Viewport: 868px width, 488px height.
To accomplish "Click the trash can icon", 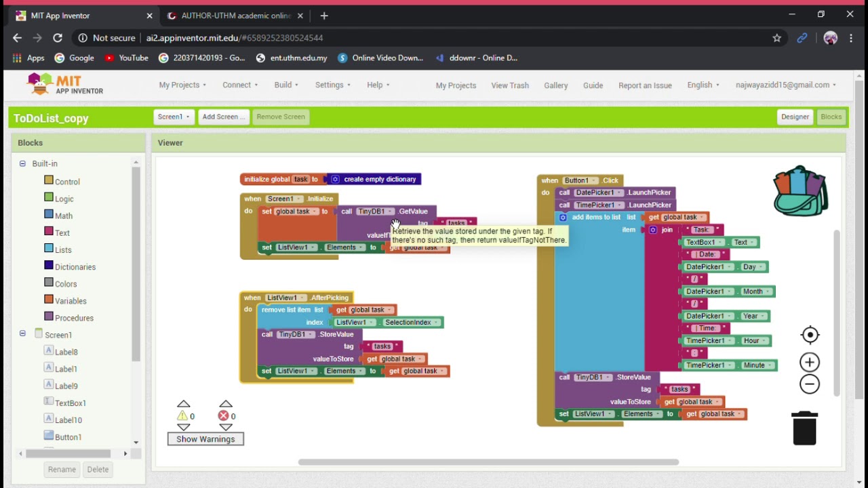I will pyautogui.click(x=805, y=428).
